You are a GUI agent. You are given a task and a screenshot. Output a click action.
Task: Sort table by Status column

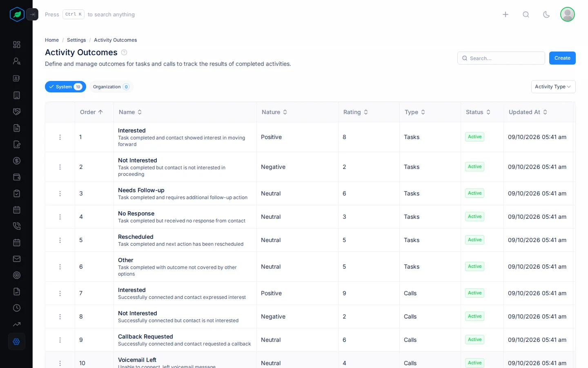478,112
